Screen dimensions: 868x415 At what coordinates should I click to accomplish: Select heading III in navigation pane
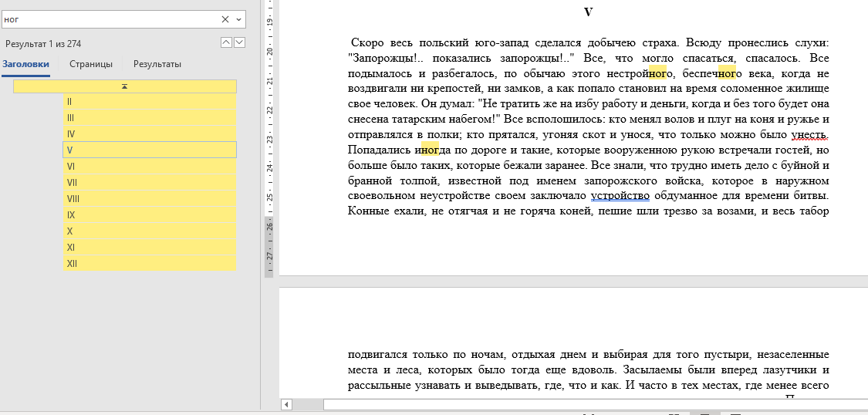point(150,118)
